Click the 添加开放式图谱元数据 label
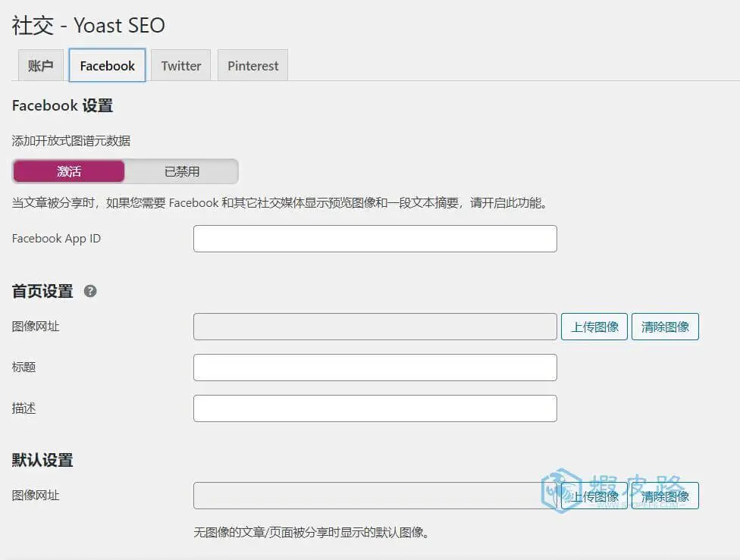Viewport: 740px width, 560px height. point(71,141)
